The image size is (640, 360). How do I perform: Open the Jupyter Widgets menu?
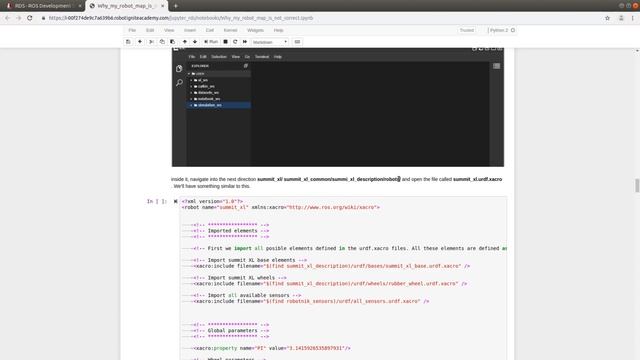[256, 30]
